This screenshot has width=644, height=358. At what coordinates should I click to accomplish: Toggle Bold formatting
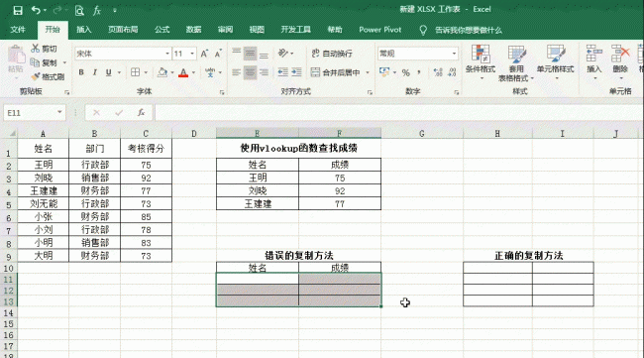coord(81,72)
